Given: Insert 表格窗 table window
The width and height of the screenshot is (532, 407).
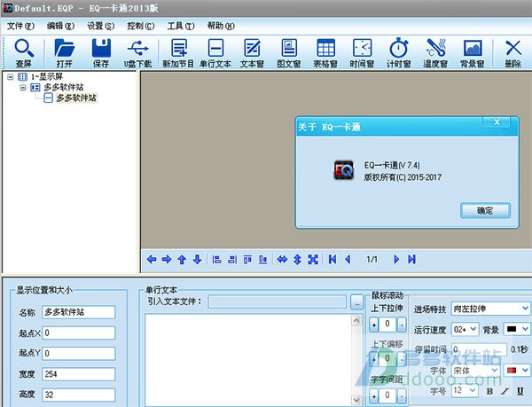Looking at the screenshot, I should pos(325,52).
